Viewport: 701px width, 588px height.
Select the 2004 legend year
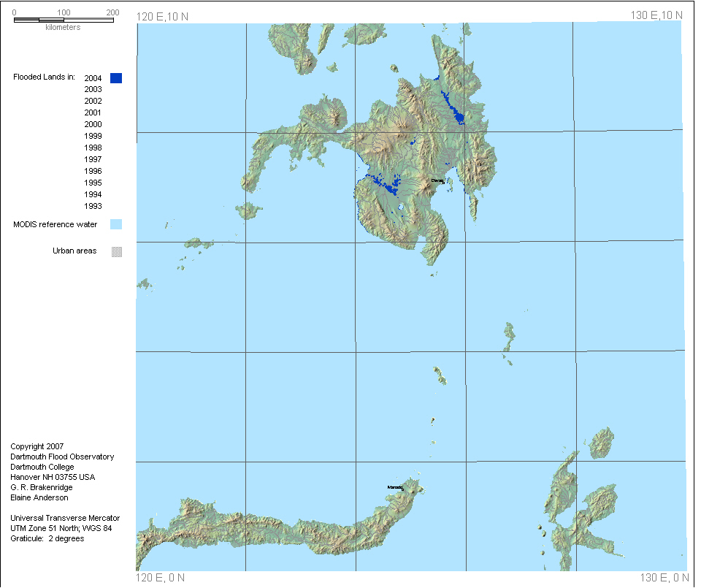coord(93,78)
